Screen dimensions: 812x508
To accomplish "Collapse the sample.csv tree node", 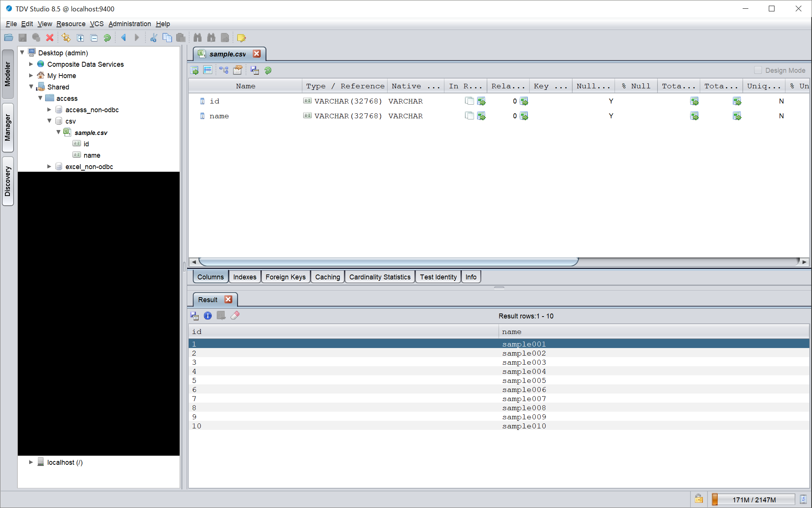I will click(x=59, y=132).
